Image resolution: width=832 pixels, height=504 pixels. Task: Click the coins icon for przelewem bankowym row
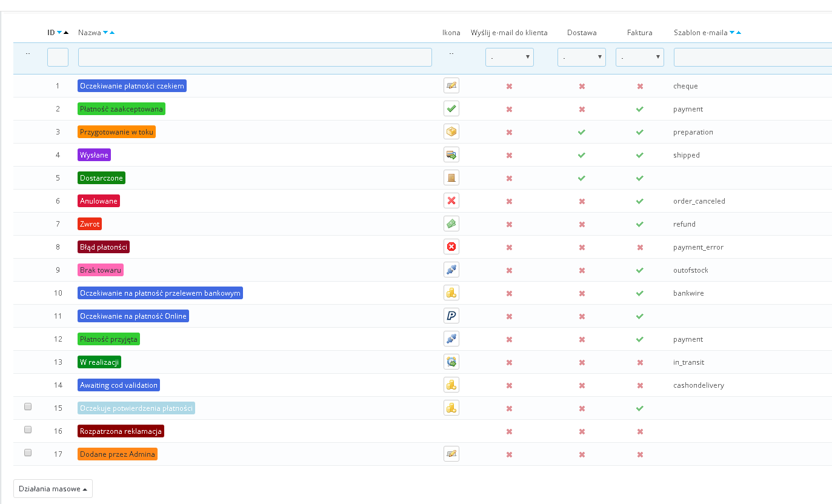point(451,293)
